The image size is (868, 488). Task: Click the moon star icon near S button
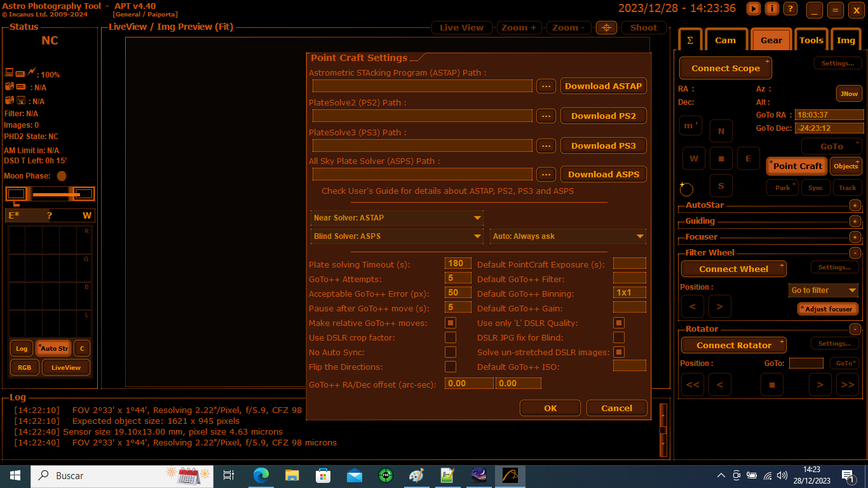(686, 189)
